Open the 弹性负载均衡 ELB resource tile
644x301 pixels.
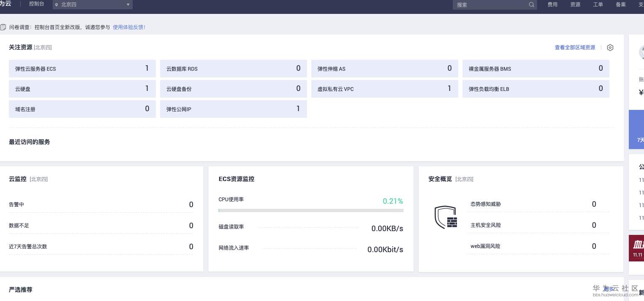(536, 89)
